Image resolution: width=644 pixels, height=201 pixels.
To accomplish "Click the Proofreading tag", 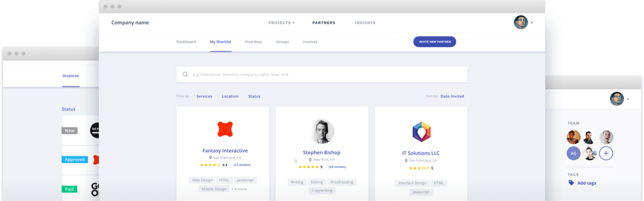I will (342, 182).
